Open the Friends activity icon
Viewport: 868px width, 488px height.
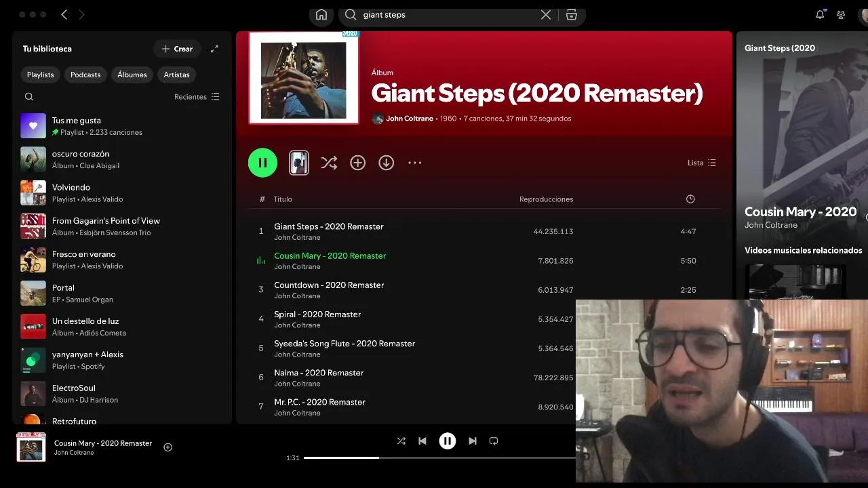841,14
